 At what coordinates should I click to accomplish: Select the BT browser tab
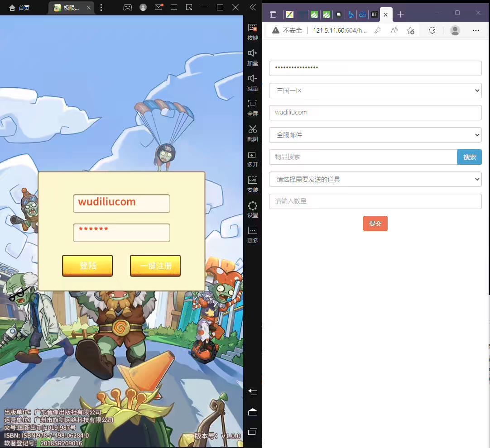click(x=374, y=14)
